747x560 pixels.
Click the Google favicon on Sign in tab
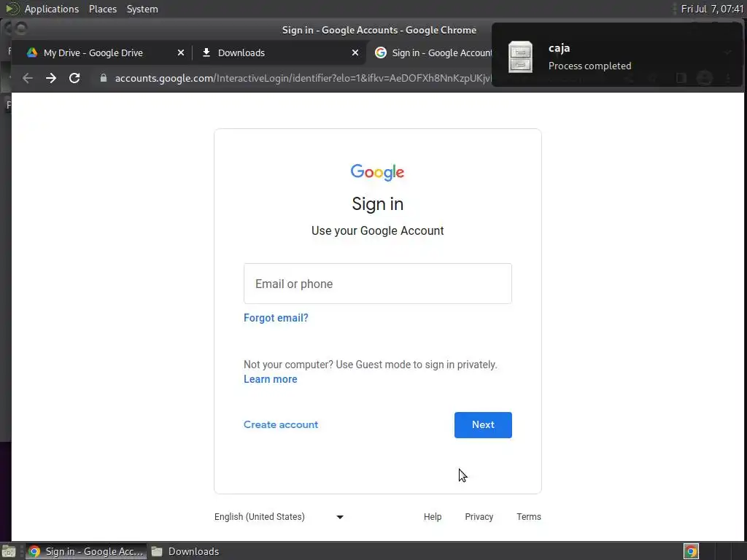pyautogui.click(x=381, y=52)
